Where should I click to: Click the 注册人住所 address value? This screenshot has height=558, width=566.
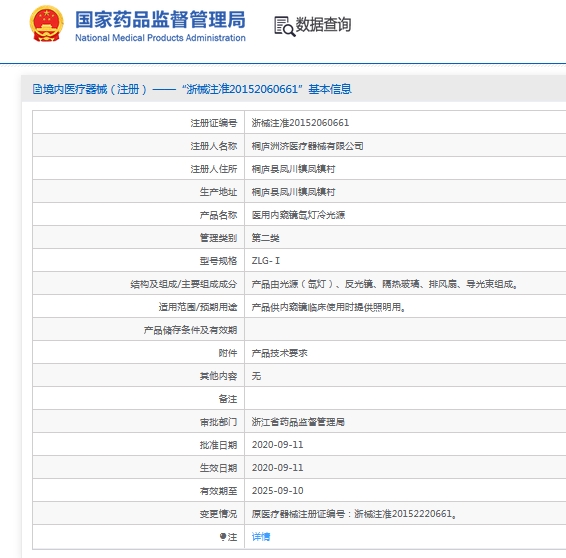[x=293, y=169]
